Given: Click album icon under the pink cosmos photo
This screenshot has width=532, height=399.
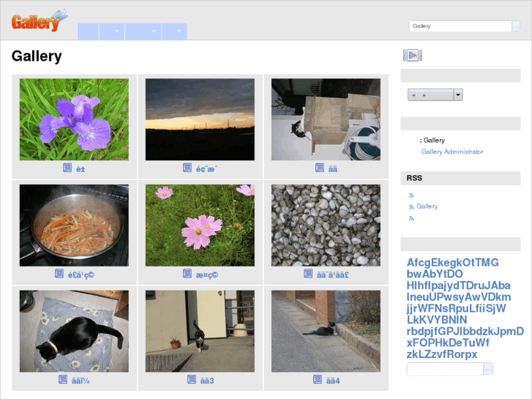Looking at the screenshot, I should (187, 273).
